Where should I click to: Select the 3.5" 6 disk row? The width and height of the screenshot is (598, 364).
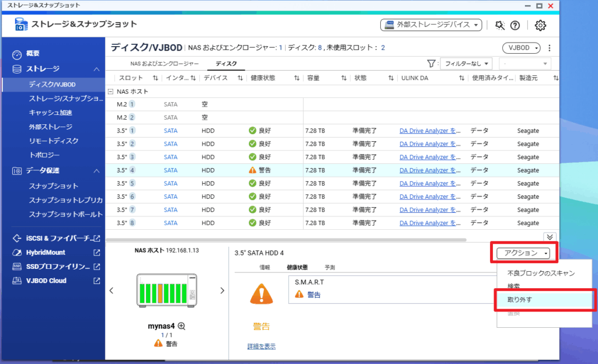332,197
